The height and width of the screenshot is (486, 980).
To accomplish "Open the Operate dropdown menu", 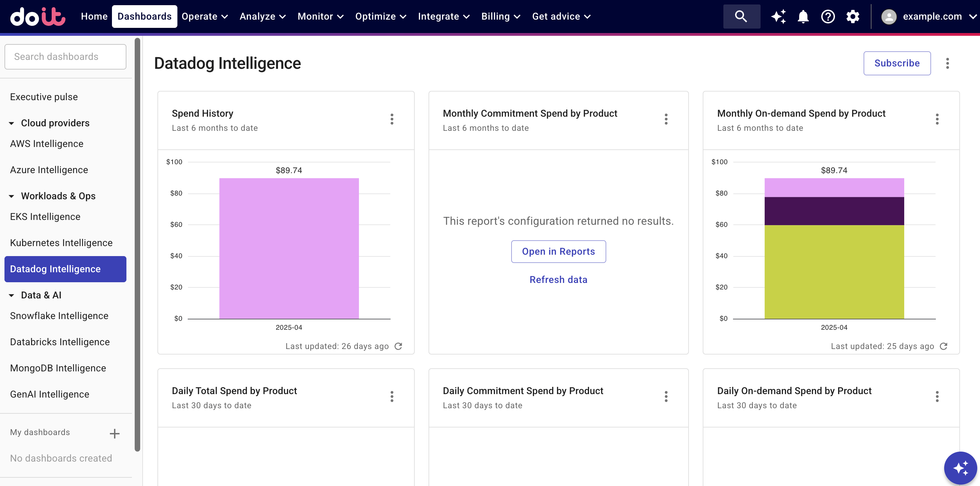I will click(x=205, y=17).
